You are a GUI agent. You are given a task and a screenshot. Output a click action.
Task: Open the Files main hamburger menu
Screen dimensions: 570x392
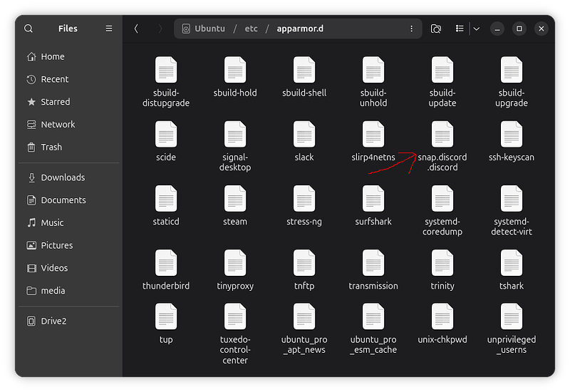(x=109, y=29)
